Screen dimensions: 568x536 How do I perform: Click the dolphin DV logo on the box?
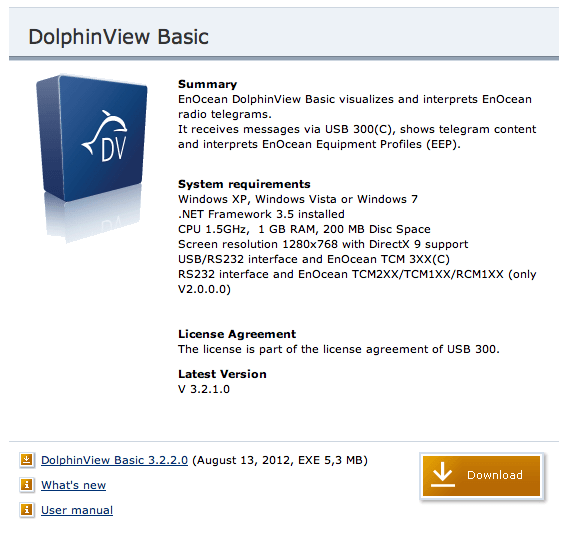tap(105, 137)
